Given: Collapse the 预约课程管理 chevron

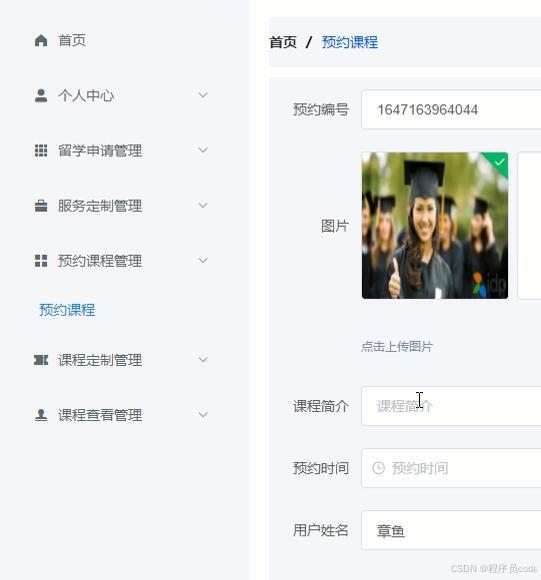Looking at the screenshot, I should (x=203, y=260).
